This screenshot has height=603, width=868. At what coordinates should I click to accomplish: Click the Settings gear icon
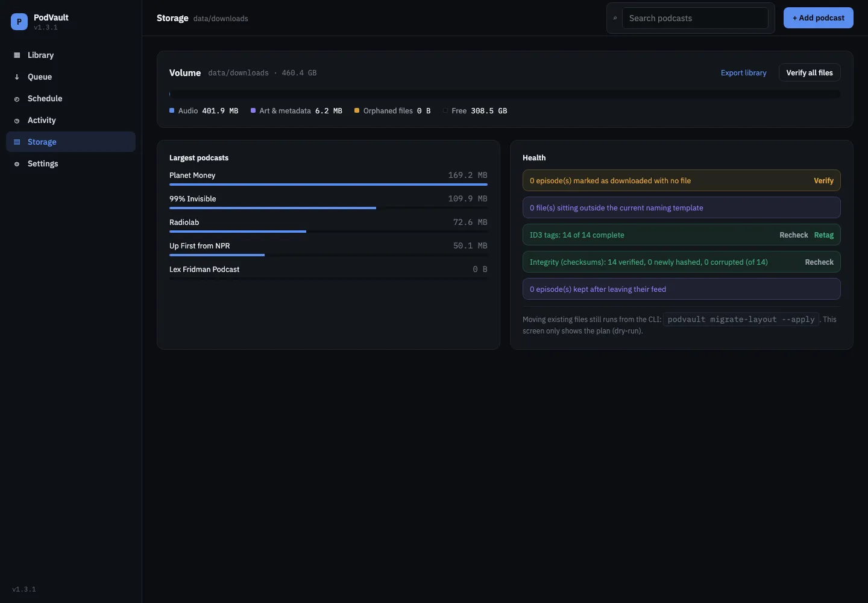17,164
